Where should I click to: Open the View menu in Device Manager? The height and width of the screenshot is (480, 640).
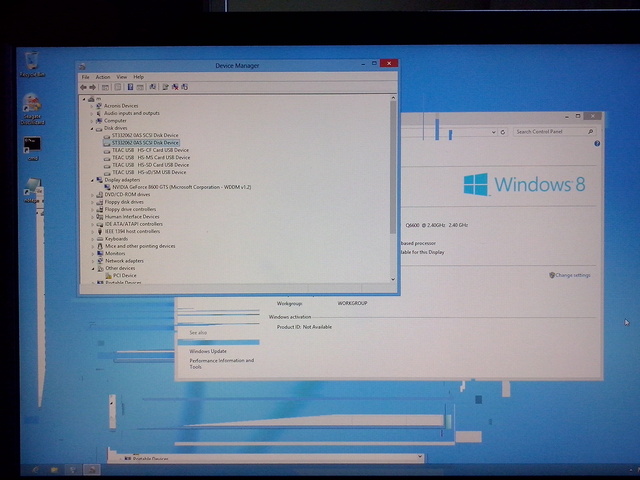pos(121,77)
